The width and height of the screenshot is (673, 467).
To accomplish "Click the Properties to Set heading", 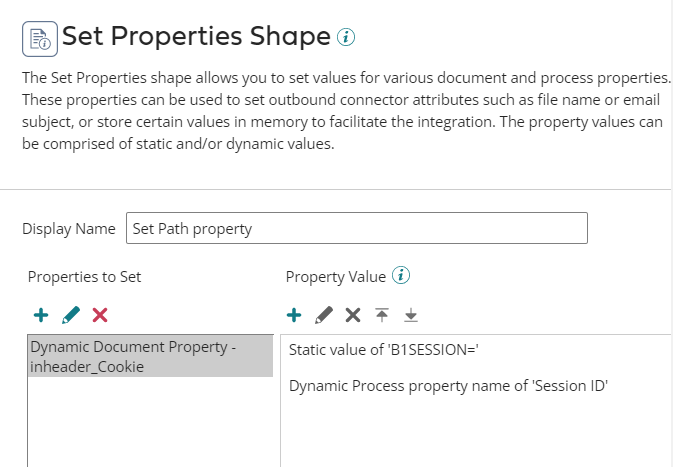I will (85, 277).
